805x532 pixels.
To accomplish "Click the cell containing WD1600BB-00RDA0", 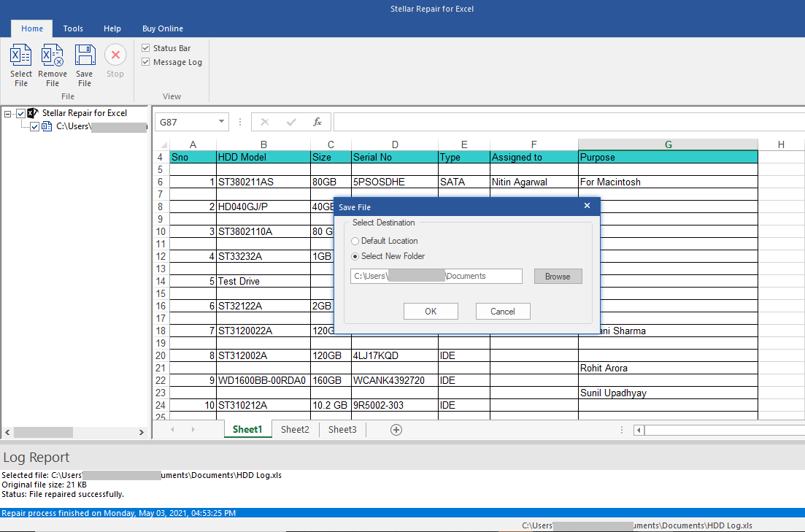I will 263,380.
